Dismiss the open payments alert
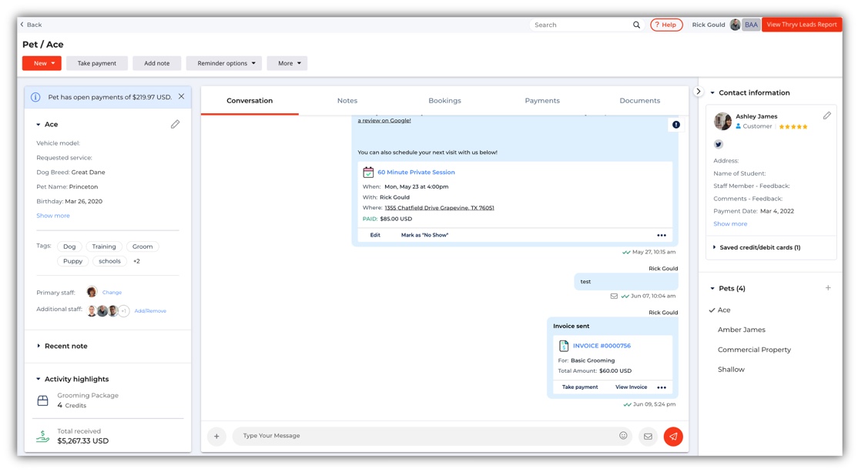868x476 pixels. click(181, 96)
